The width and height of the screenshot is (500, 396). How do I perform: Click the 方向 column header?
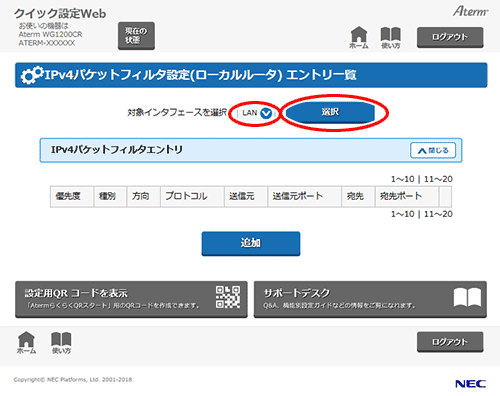point(143,196)
